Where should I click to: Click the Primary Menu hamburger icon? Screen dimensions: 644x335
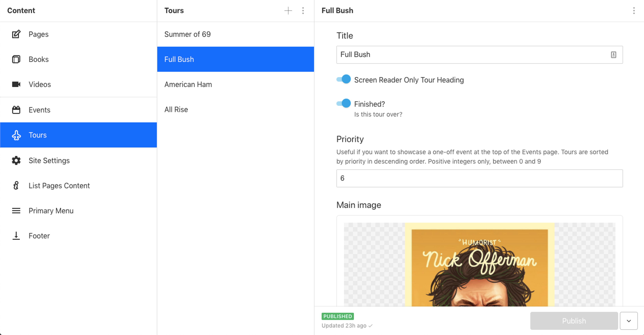coord(16,211)
